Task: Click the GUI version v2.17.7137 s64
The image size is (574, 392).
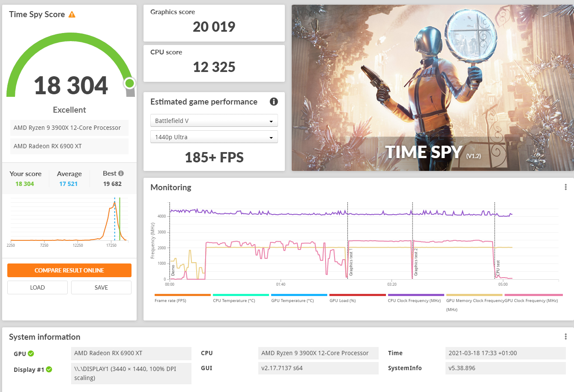Action: pos(318,368)
